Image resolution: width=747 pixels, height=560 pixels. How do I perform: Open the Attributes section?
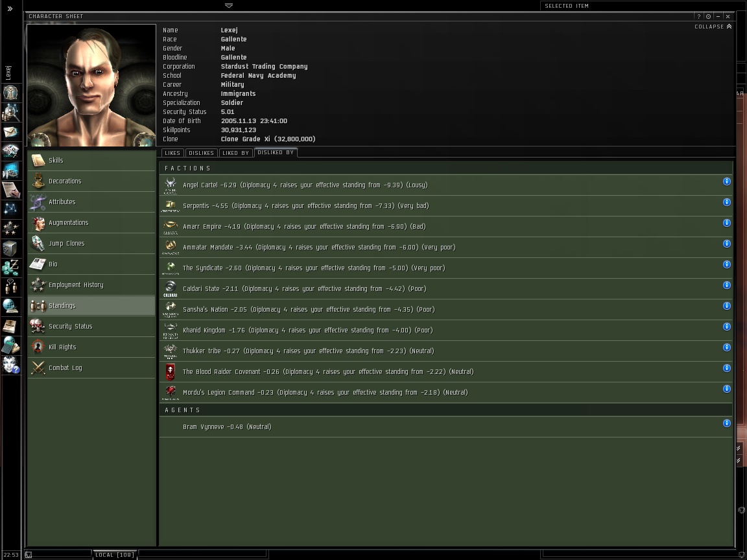click(91, 202)
